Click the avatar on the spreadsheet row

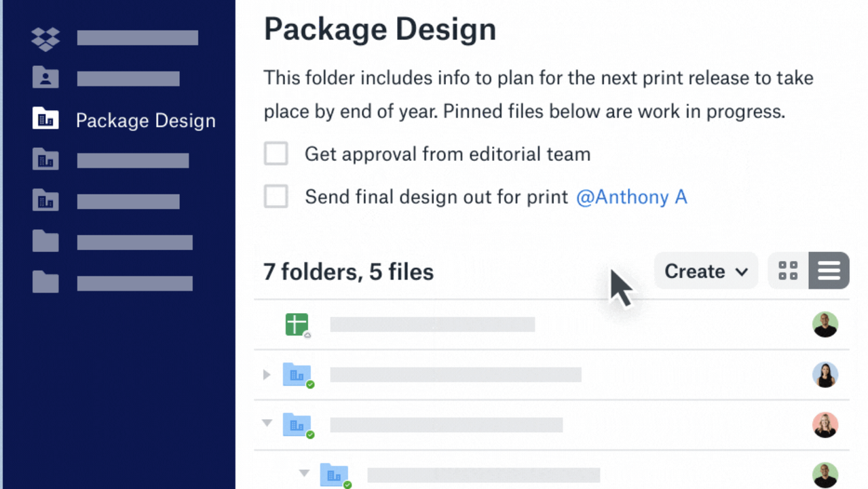tap(825, 325)
